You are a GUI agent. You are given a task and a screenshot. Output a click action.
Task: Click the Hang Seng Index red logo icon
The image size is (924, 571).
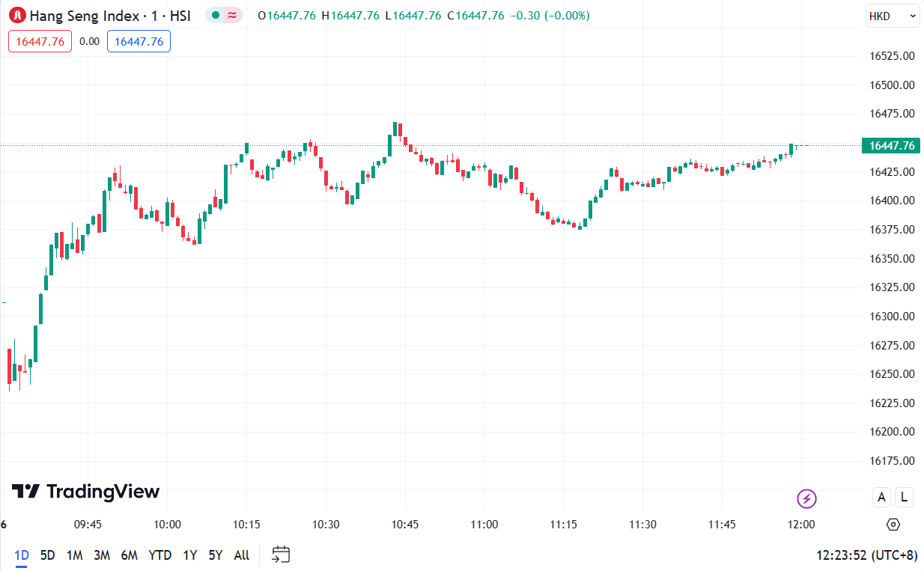pyautogui.click(x=17, y=15)
